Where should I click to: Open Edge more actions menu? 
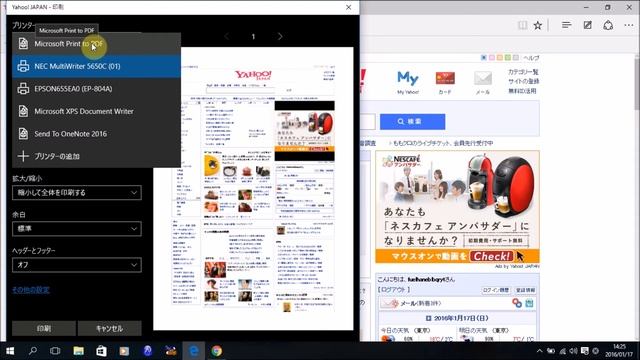629,25
